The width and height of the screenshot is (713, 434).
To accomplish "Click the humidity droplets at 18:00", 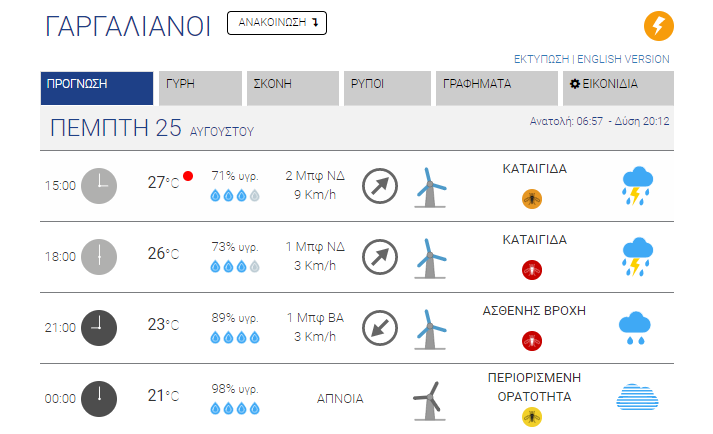I will (235, 267).
